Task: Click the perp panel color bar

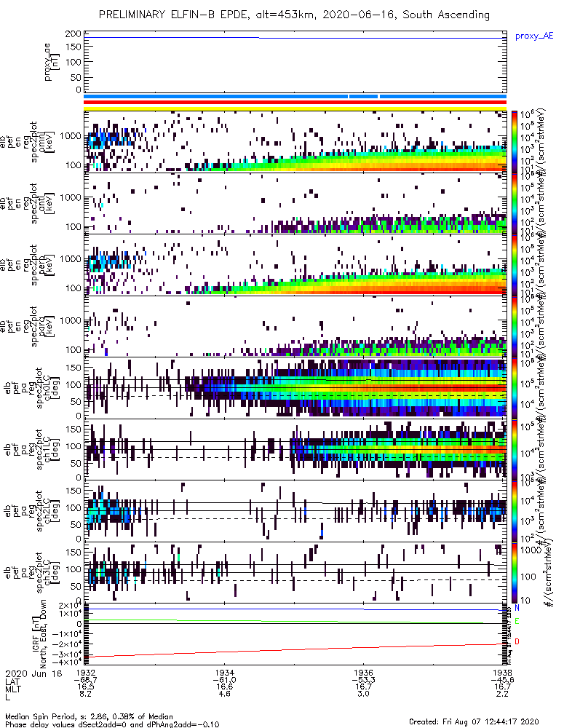Action: [x=515, y=265]
